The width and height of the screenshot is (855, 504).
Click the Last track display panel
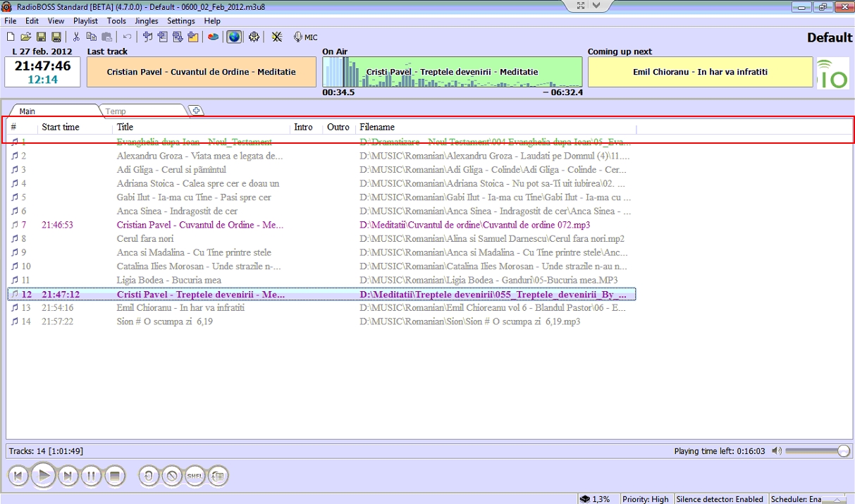202,72
